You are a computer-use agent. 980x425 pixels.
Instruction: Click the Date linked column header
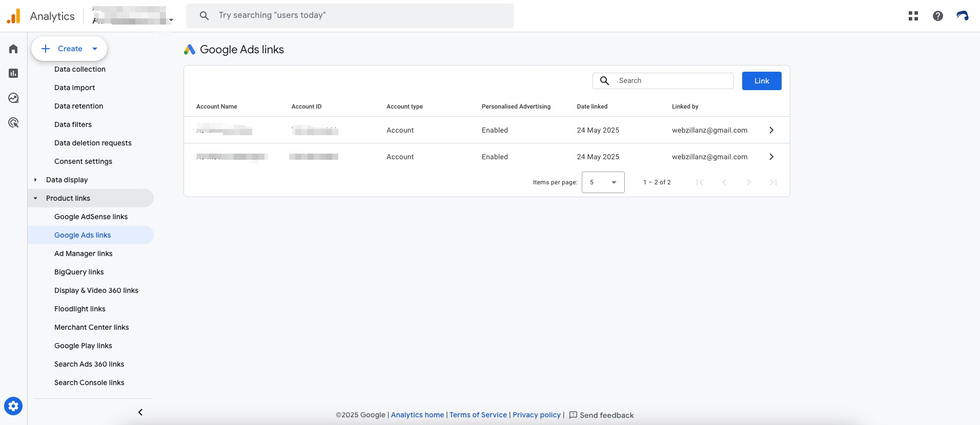click(x=593, y=107)
